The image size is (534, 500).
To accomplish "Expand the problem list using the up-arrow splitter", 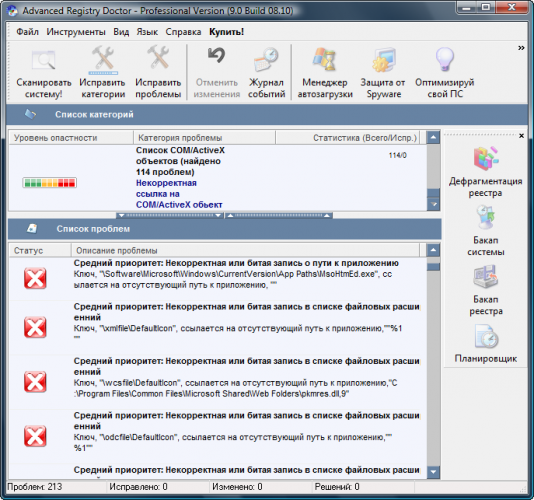I will point(279,215).
